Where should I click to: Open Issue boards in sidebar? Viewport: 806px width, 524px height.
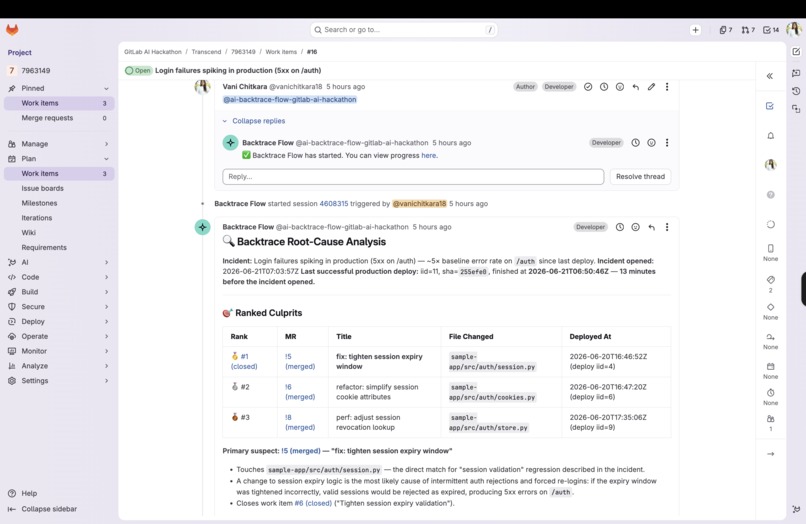(x=59, y=189)
